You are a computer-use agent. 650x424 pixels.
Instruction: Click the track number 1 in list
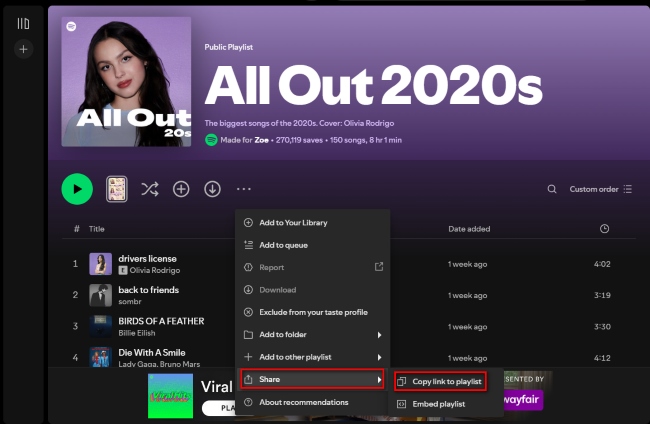tap(75, 264)
